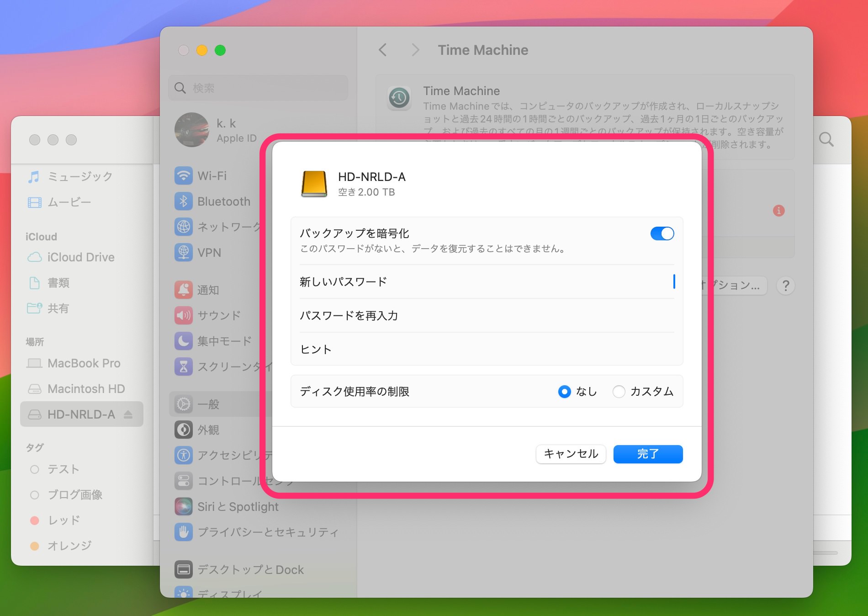Click the ヒント field

click(x=487, y=349)
